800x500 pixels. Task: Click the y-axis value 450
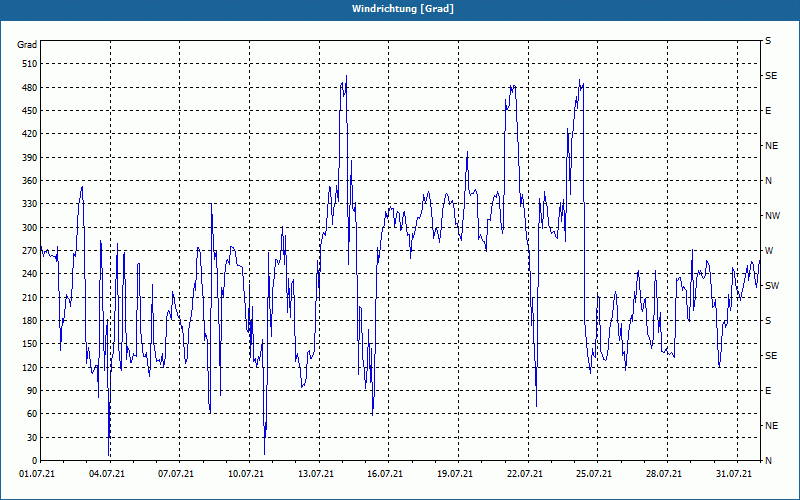point(29,111)
